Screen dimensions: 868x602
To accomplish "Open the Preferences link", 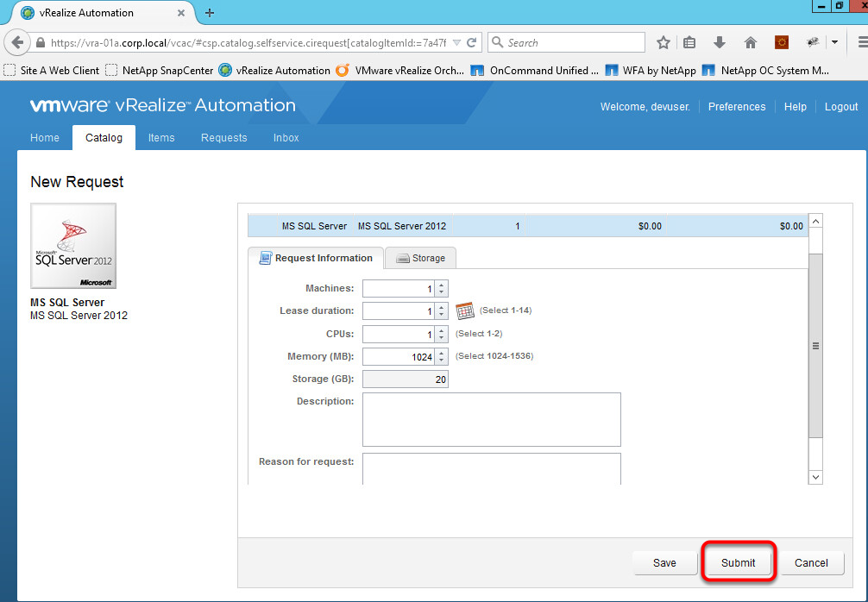I will [x=737, y=107].
